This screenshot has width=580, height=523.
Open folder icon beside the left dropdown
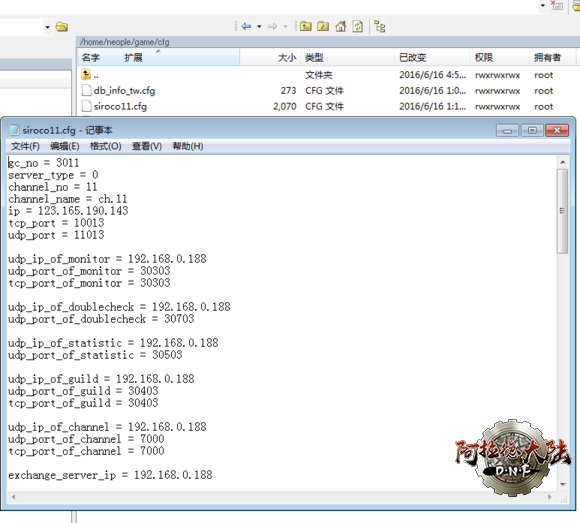(x=62, y=27)
